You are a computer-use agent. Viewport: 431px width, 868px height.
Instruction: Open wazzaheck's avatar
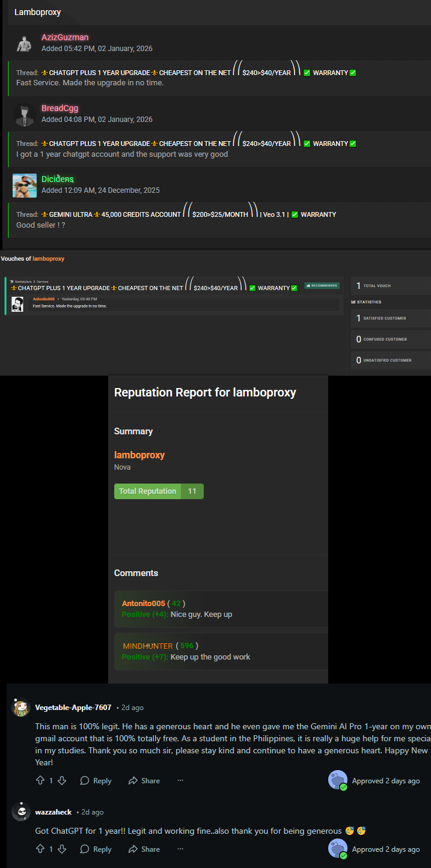click(x=21, y=812)
